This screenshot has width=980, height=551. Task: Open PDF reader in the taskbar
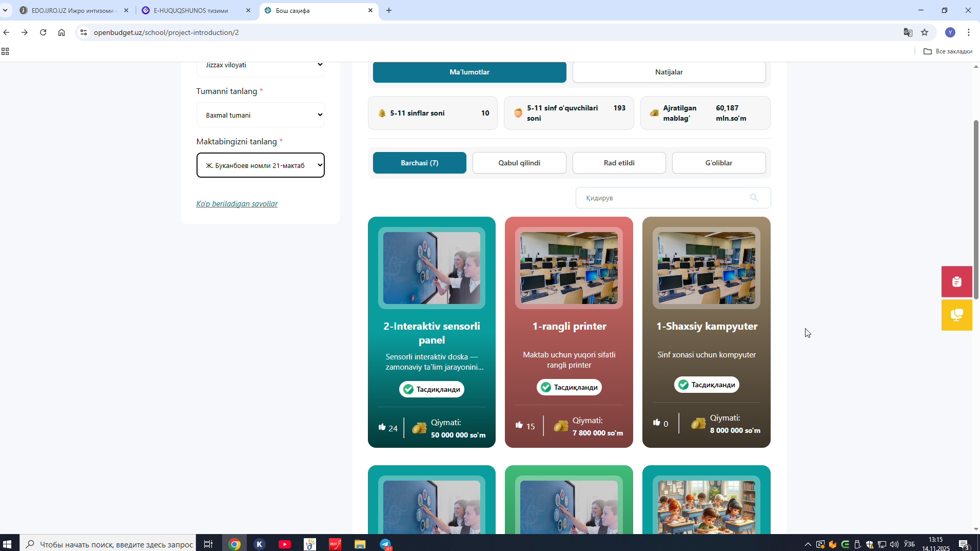pyautogui.click(x=335, y=544)
